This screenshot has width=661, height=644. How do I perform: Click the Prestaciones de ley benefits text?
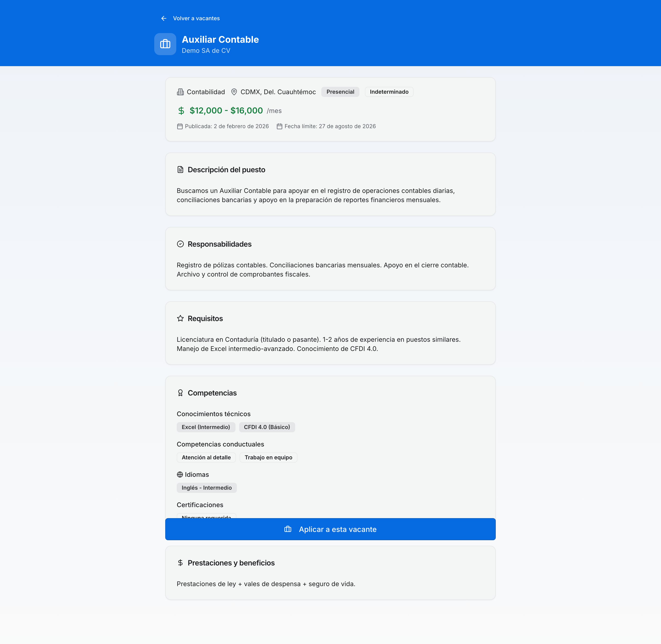tap(266, 584)
